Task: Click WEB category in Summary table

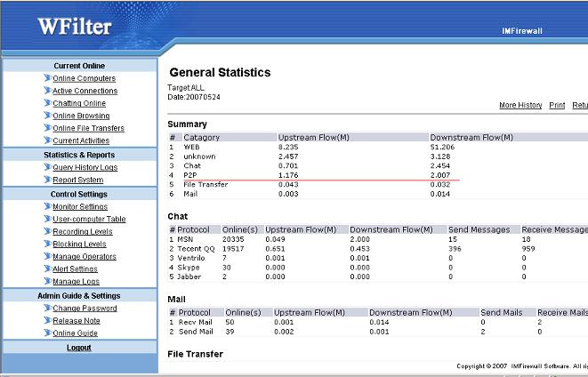Action: tap(191, 147)
